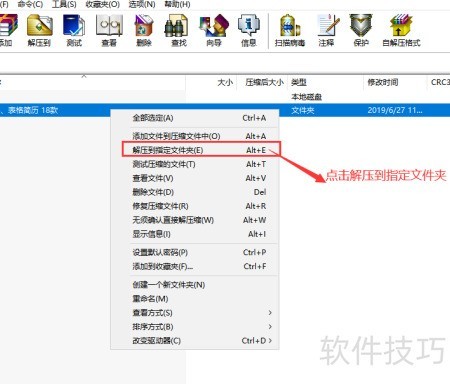Expand the 改变驱动器(C) submenu

(195, 341)
